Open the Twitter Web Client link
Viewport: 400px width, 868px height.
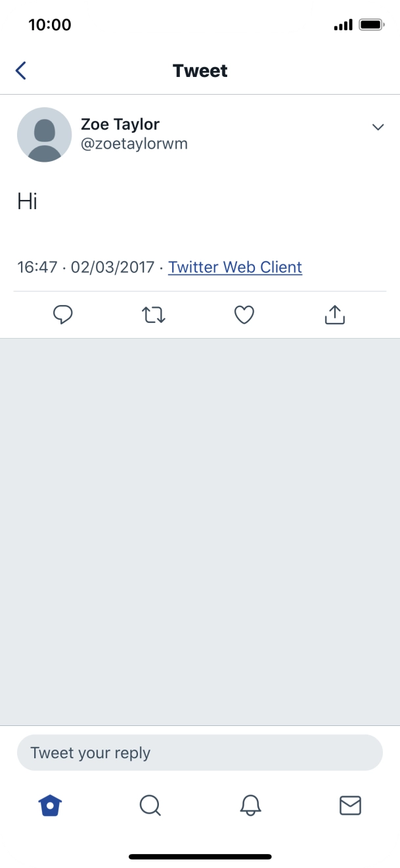click(x=235, y=267)
